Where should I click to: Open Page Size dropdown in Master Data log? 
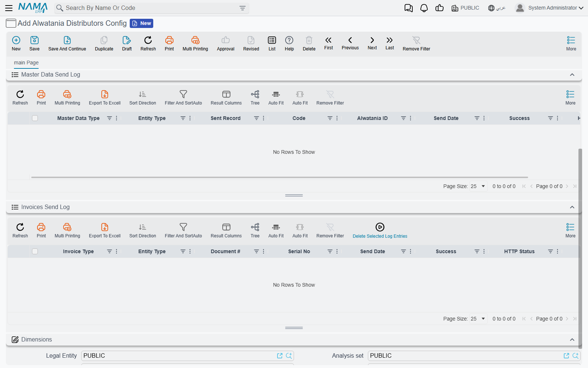(x=478, y=186)
